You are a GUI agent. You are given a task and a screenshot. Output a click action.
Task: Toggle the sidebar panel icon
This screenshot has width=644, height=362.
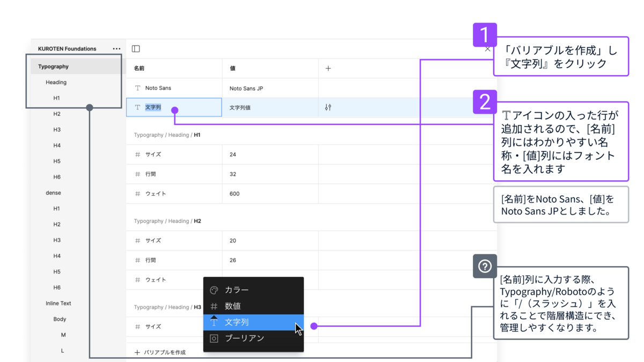(136, 49)
